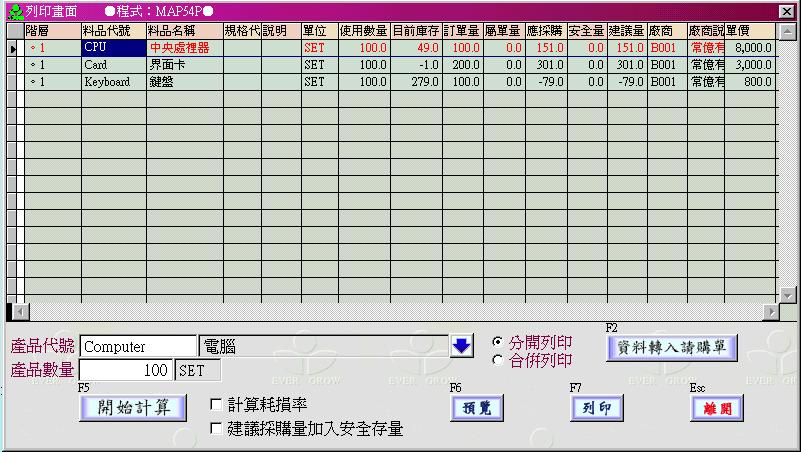Click the 列印 print button
Image resolution: width=801 pixels, height=452 pixels.
pos(596,408)
